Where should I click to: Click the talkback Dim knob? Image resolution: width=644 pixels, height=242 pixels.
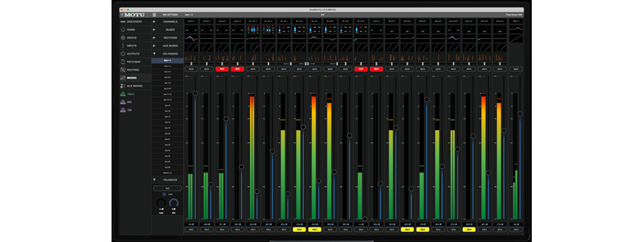[x=174, y=203]
